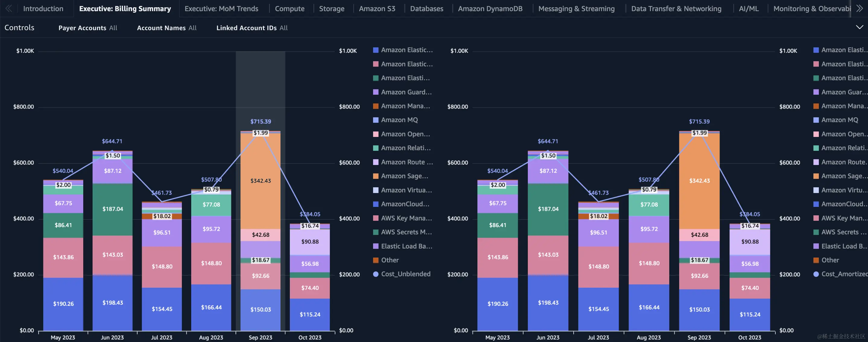Switch to the Executive: MoM Trends tab
Image resolution: width=868 pixels, height=342 pixels.
click(221, 9)
